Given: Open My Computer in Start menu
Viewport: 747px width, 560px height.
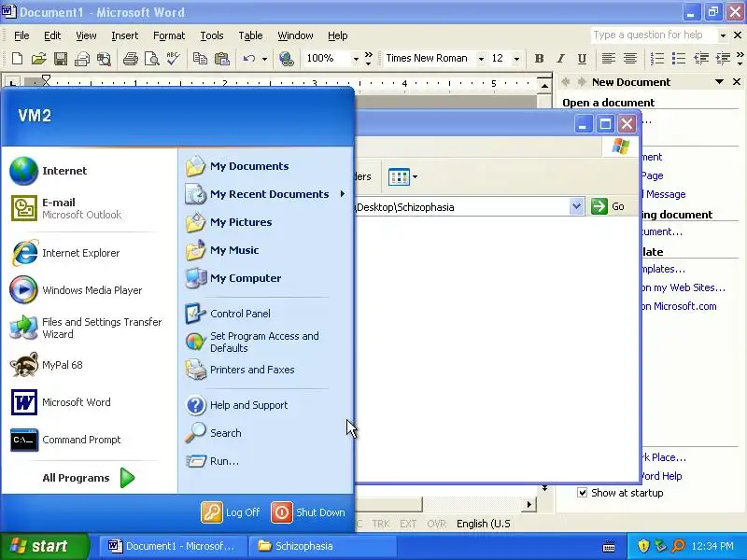Looking at the screenshot, I should pos(266,278).
